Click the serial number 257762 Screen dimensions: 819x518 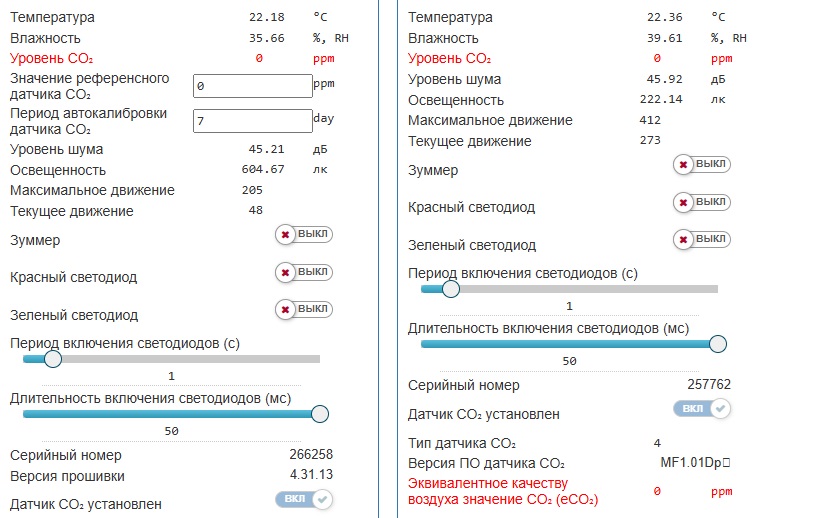point(709,385)
